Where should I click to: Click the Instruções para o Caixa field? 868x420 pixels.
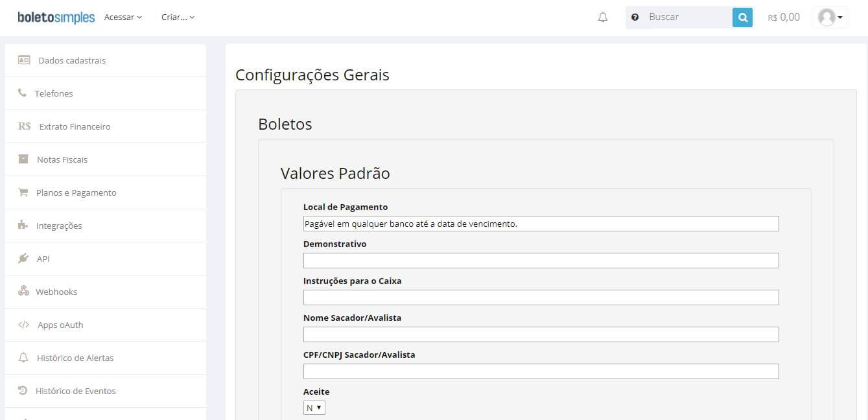pos(541,297)
